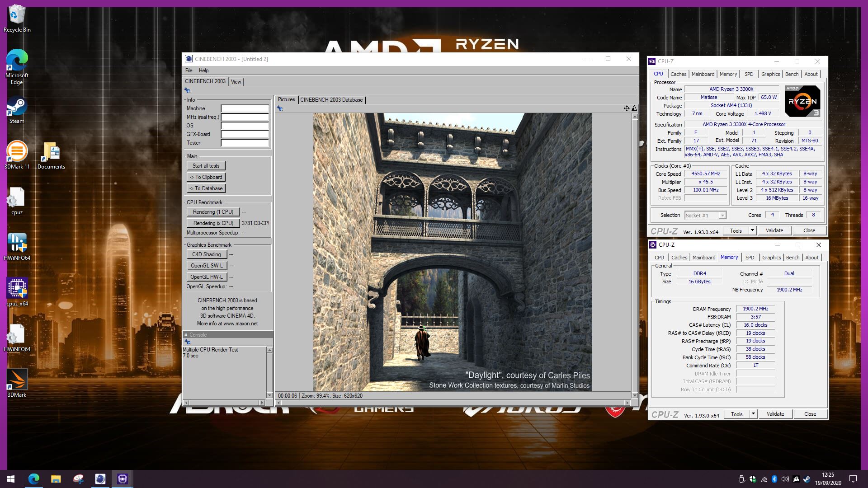Click the Tools button in top CPU-Z window

pyautogui.click(x=736, y=230)
